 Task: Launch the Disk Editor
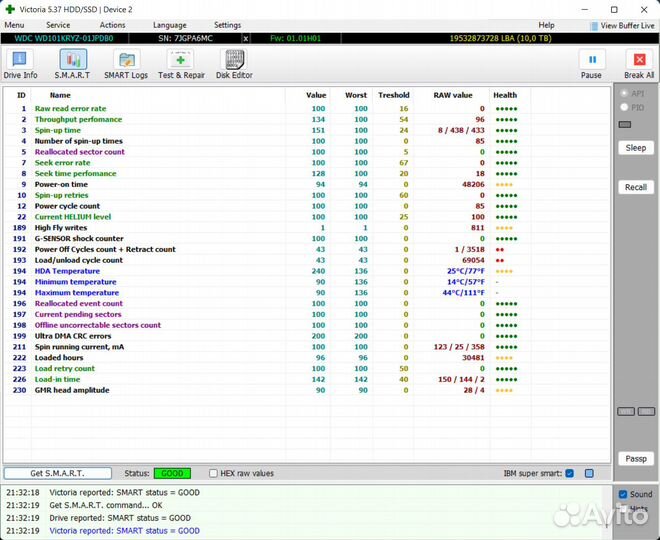(236, 65)
